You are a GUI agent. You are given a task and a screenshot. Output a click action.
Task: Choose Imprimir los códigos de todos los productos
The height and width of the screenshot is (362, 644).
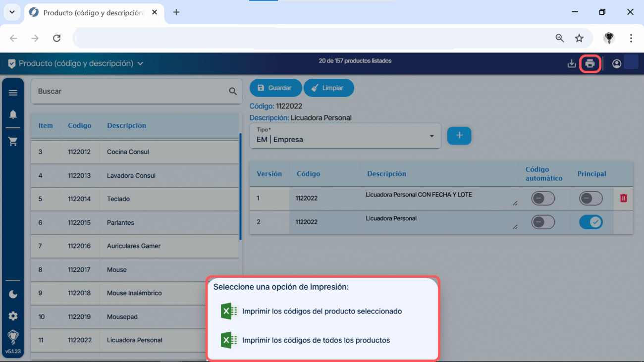click(x=316, y=340)
